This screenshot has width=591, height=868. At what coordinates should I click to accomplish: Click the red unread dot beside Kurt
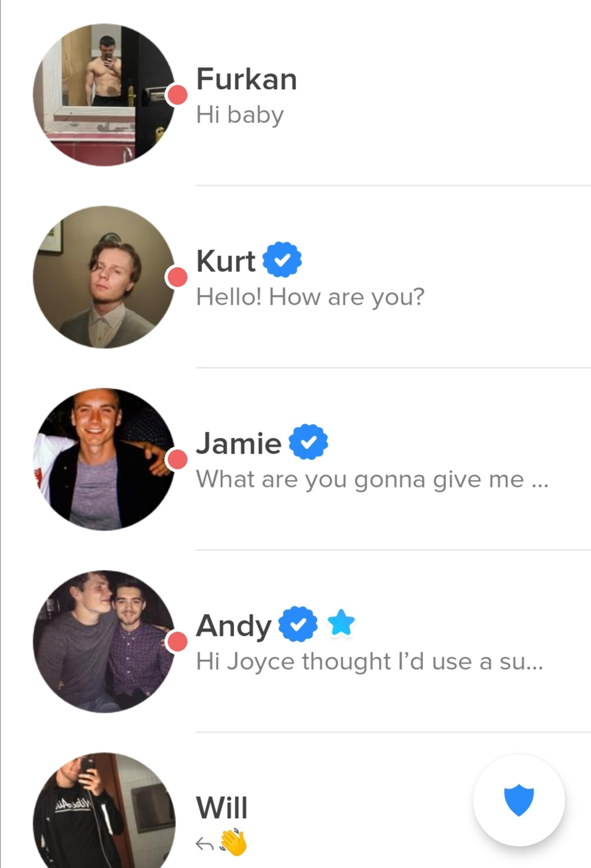pyautogui.click(x=177, y=277)
